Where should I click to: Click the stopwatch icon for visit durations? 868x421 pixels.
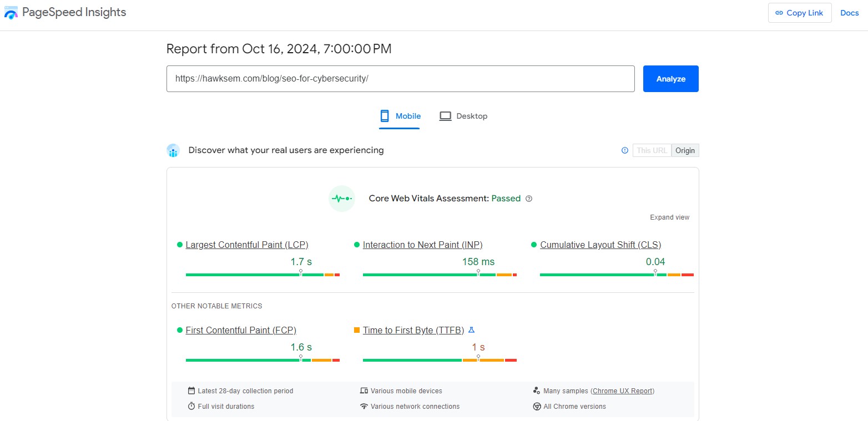191,406
